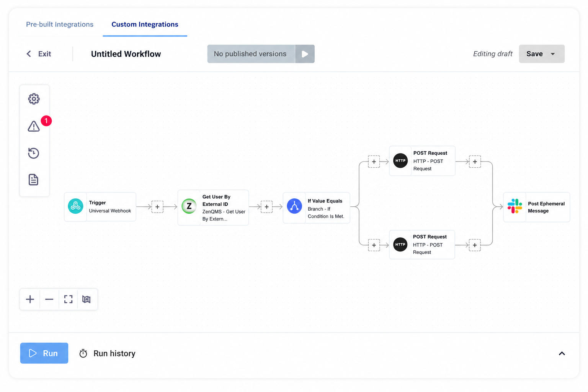Click the Trigger node label
This screenshot has height=392, width=588.
click(x=97, y=203)
